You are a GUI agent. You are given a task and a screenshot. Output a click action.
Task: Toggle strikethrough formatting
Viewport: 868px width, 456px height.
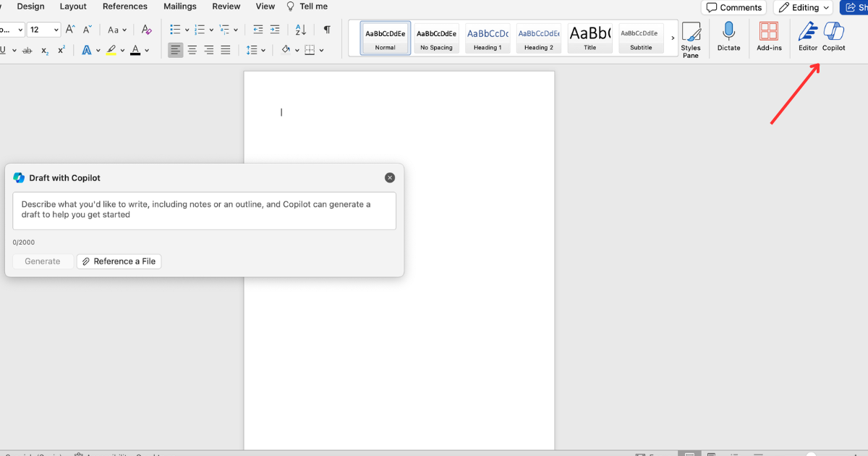point(27,50)
